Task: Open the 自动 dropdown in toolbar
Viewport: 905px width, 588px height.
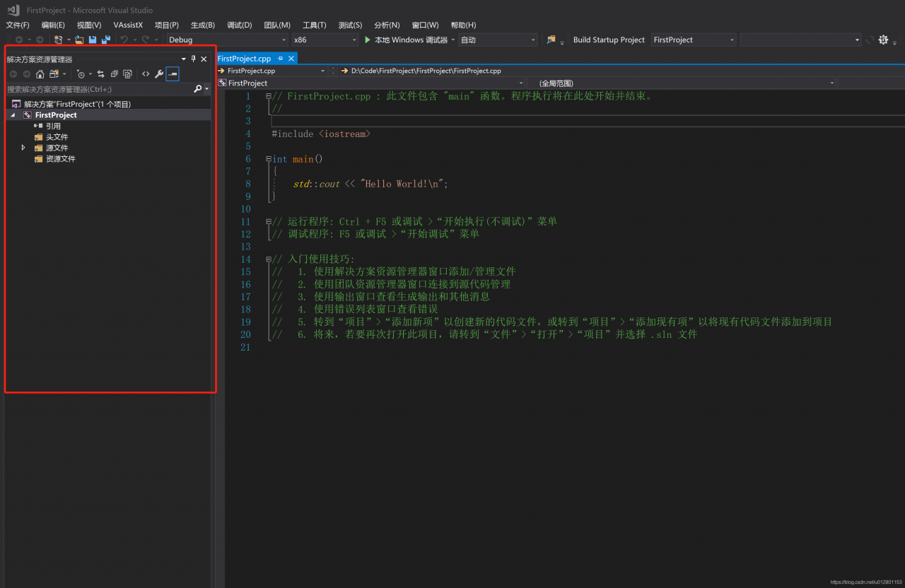Action: pos(498,40)
